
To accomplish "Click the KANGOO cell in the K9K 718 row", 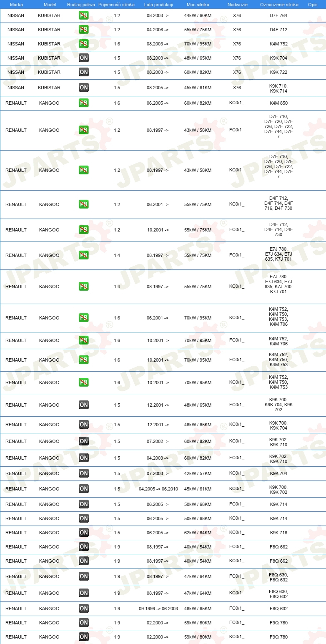I will coord(49,533).
